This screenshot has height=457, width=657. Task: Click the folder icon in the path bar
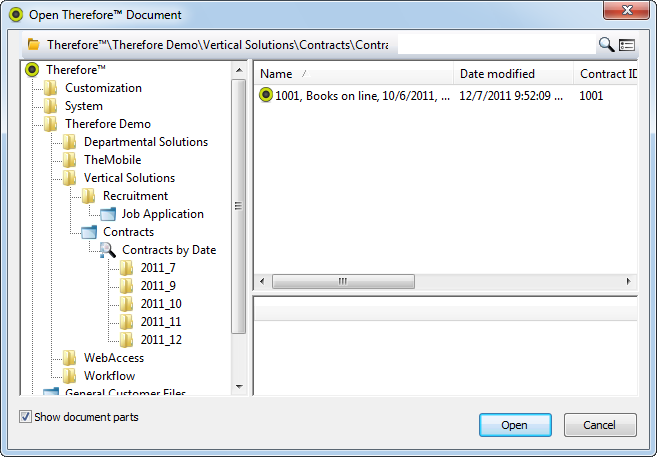(x=34, y=45)
